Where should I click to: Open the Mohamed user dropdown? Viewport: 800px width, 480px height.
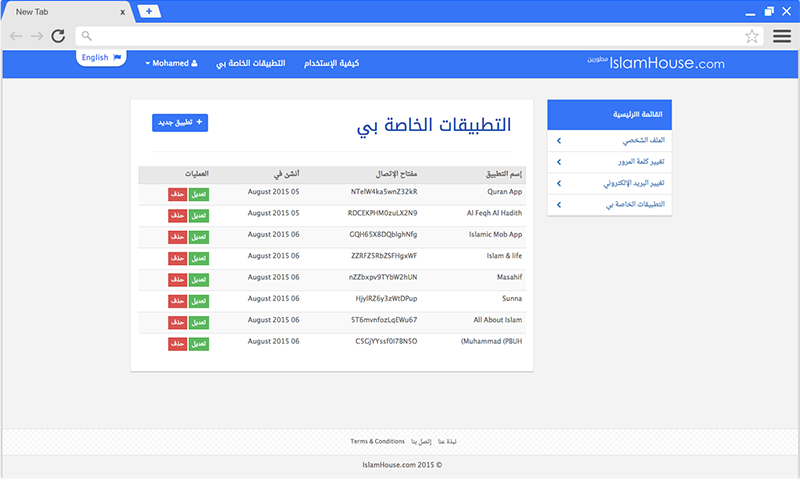tap(172, 63)
